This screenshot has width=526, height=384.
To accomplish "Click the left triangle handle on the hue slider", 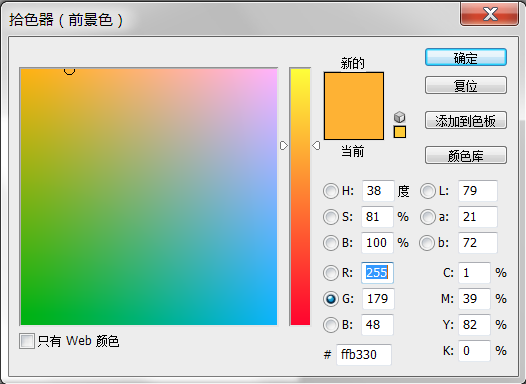I will (x=284, y=146).
